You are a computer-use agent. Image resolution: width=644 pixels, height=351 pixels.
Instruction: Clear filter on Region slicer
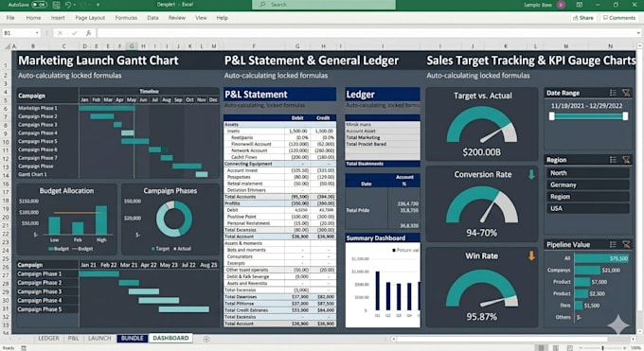click(626, 160)
